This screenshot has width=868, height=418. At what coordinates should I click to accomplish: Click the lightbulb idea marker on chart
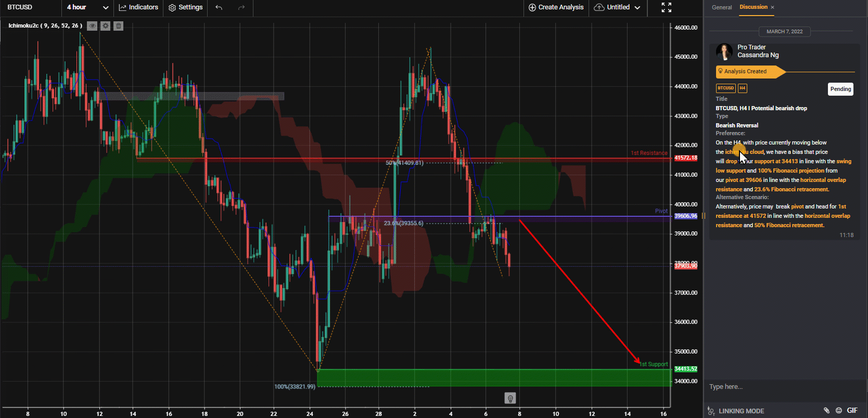[510, 398]
